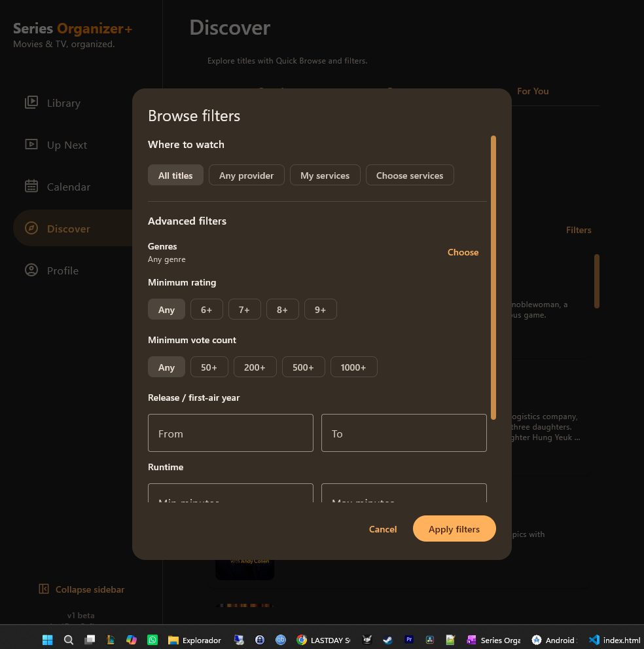
Task: Click the Max minutes runtime field
Action: coord(404,493)
